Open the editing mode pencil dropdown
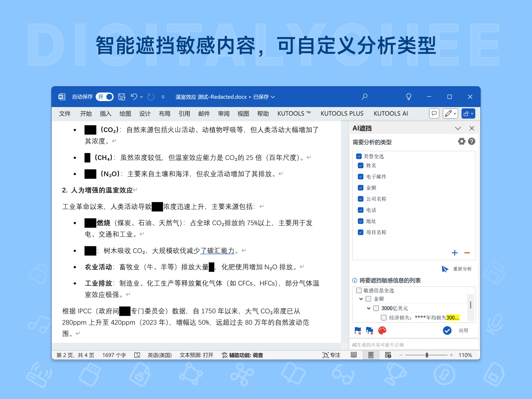This screenshot has height=399, width=532. [x=450, y=114]
